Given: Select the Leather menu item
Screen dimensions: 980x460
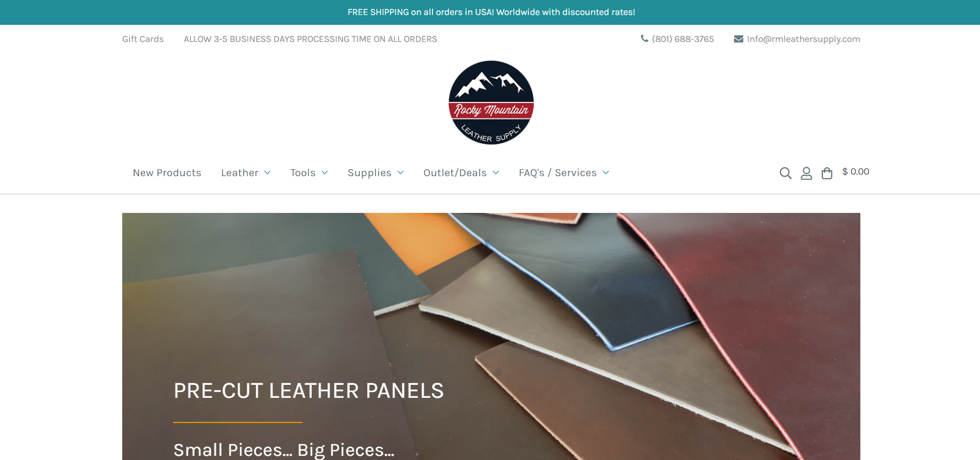Looking at the screenshot, I should pos(240,172).
